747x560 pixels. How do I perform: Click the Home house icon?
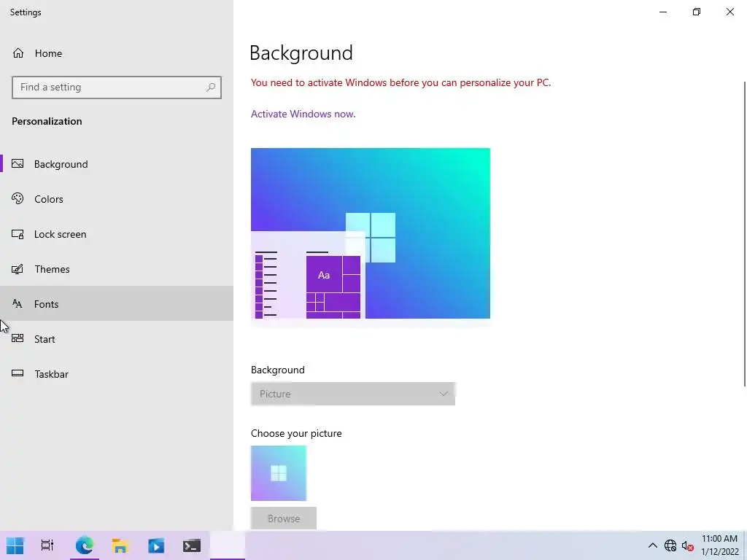(x=18, y=52)
